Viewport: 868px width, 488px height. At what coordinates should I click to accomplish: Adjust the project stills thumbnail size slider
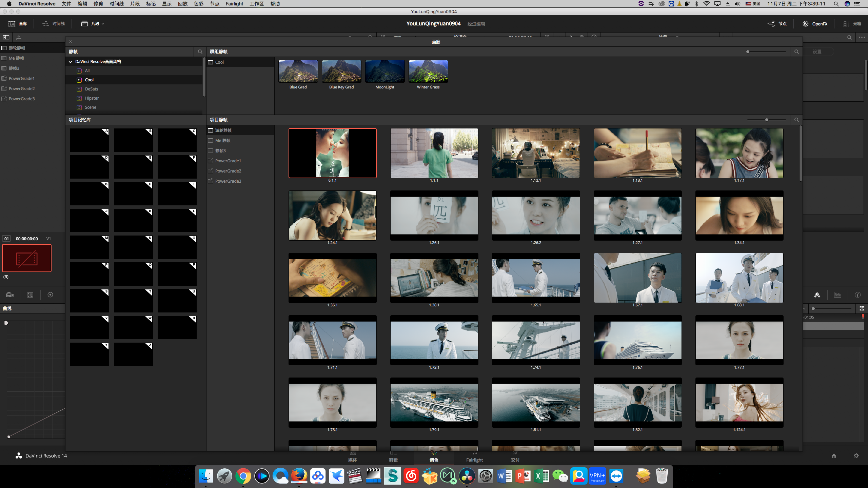766,120
